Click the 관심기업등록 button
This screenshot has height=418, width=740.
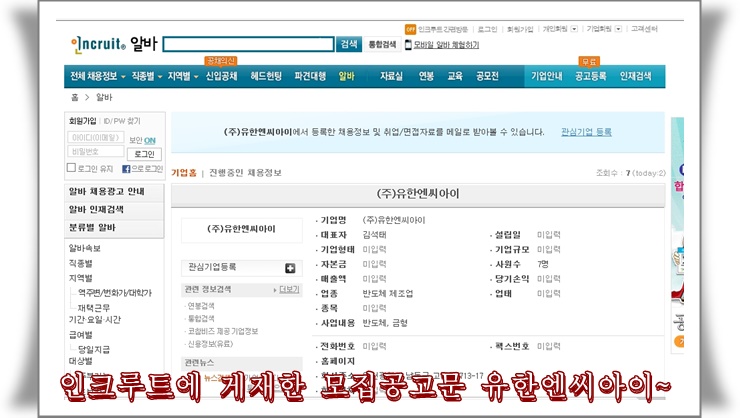point(241,268)
